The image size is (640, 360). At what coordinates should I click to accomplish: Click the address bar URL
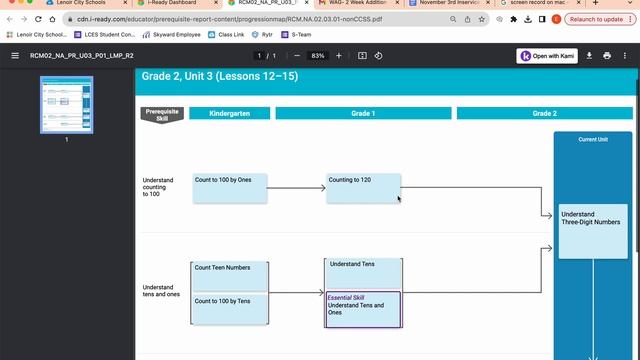[229, 19]
